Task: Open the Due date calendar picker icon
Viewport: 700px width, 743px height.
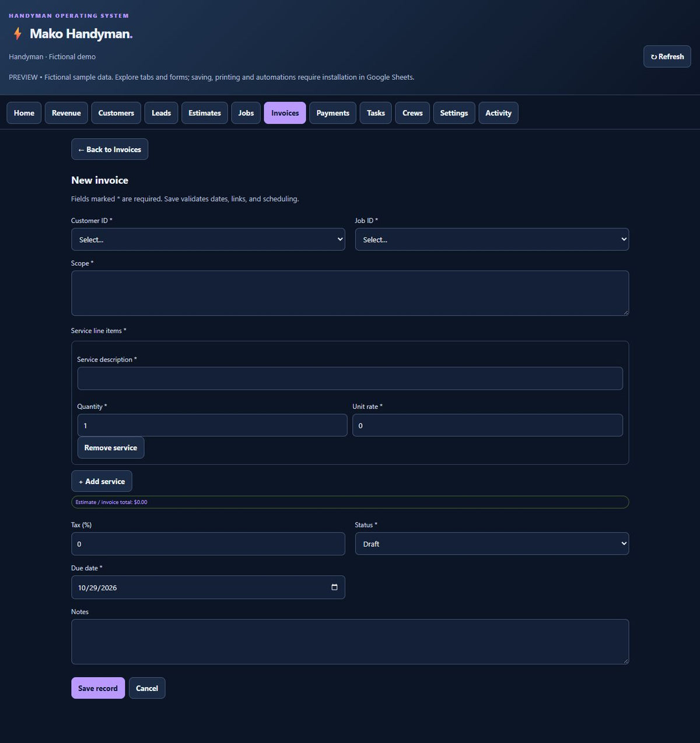Action: click(334, 587)
